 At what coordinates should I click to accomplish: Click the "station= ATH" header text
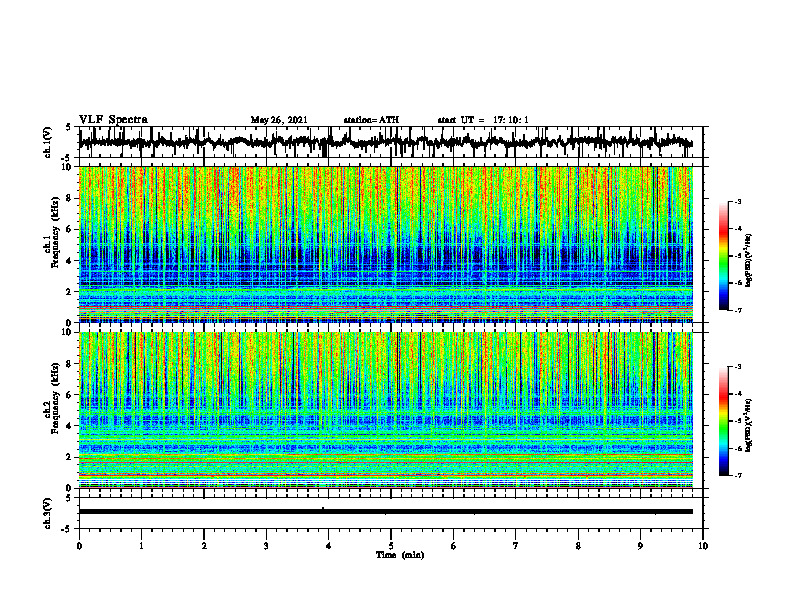tap(371, 120)
